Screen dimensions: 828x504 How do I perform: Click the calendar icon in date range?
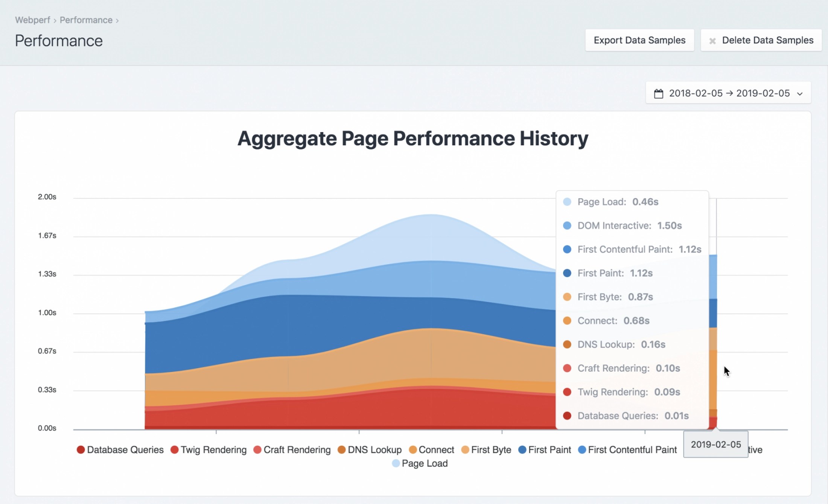coord(658,93)
